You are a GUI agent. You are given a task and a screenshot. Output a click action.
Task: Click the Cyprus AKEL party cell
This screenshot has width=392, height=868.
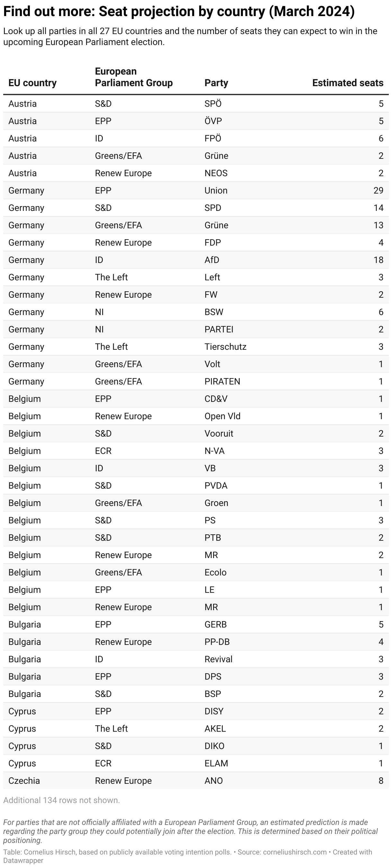215,728
